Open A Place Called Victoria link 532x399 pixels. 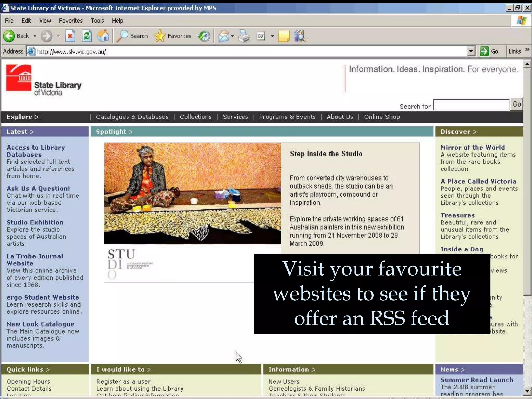point(478,181)
